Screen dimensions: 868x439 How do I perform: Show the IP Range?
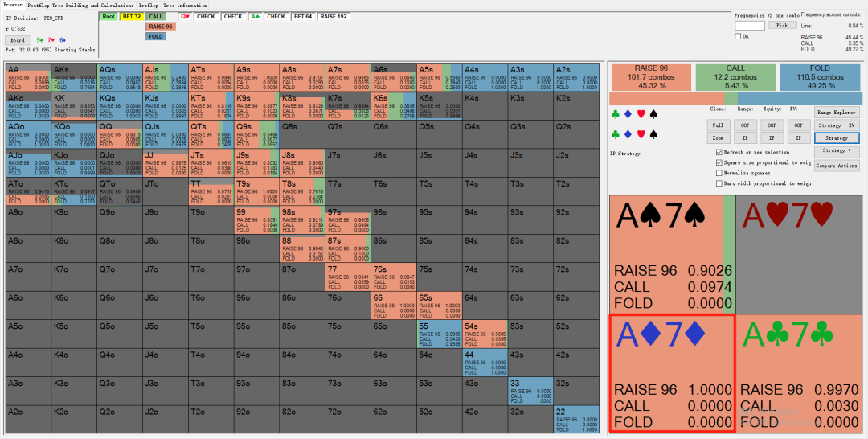tap(745, 137)
